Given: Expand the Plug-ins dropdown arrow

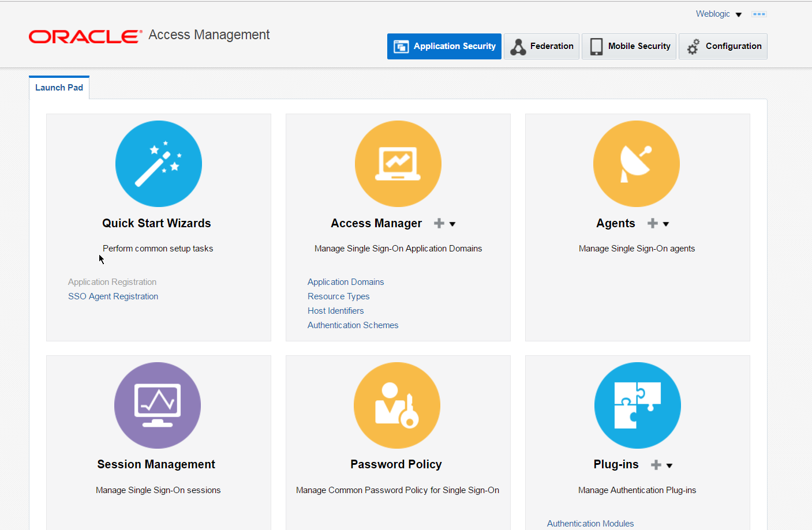Looking at the screenshot, I should (x=668, y=465).
